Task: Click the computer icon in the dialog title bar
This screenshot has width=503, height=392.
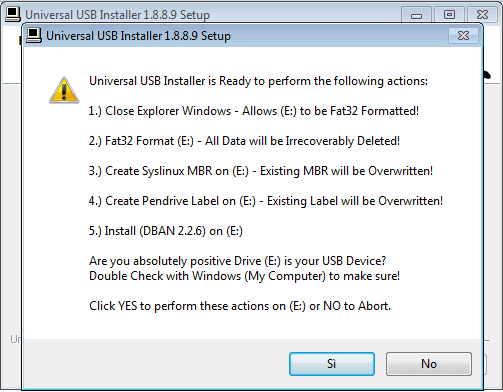Action: tap(34, 35)
